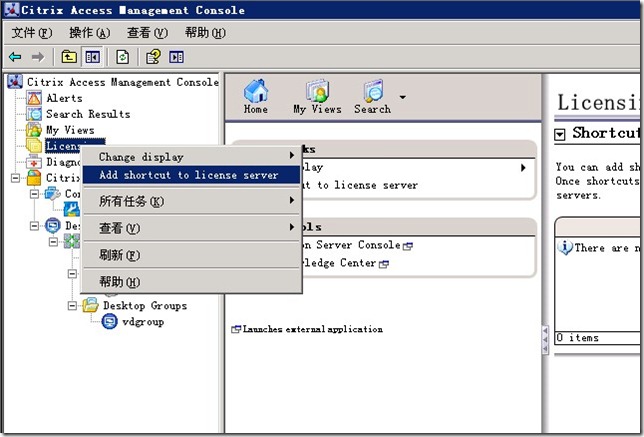The width and height of the screenshot is (644, 437).
Task: Choose Change display in context menu
Action: coord(191,157)
